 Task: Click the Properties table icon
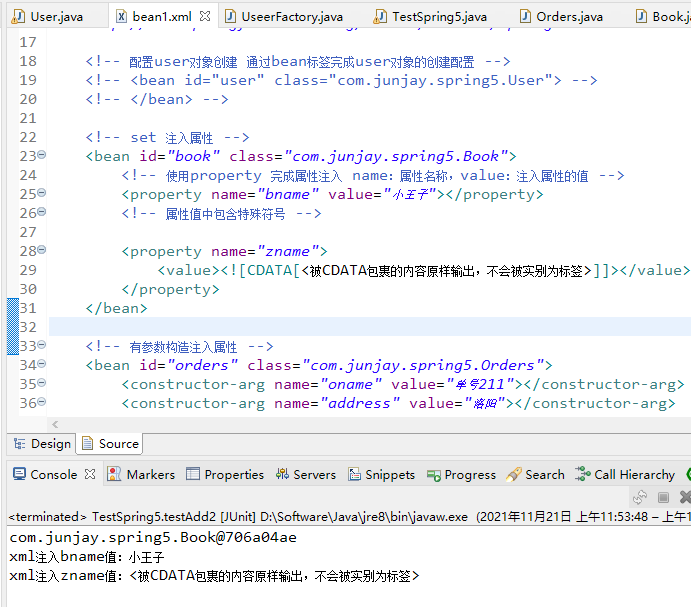(193, 474)
